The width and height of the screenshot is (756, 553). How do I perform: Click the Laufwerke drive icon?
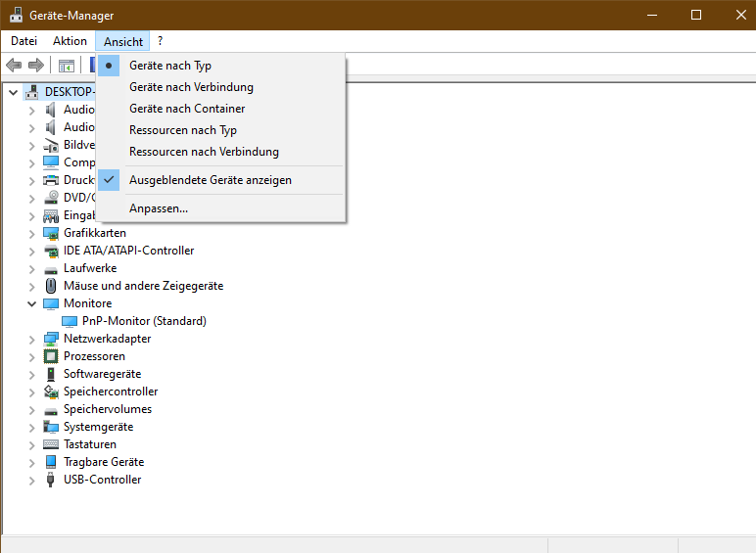click(x=51, y=269)
